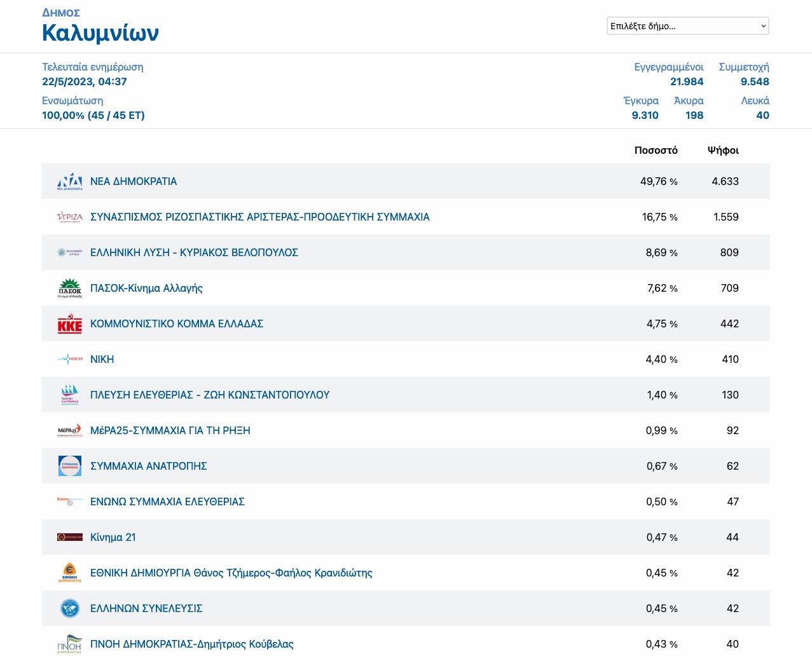
Task: Click the 4.633 votes cell
Action: [x=726, y=181]
